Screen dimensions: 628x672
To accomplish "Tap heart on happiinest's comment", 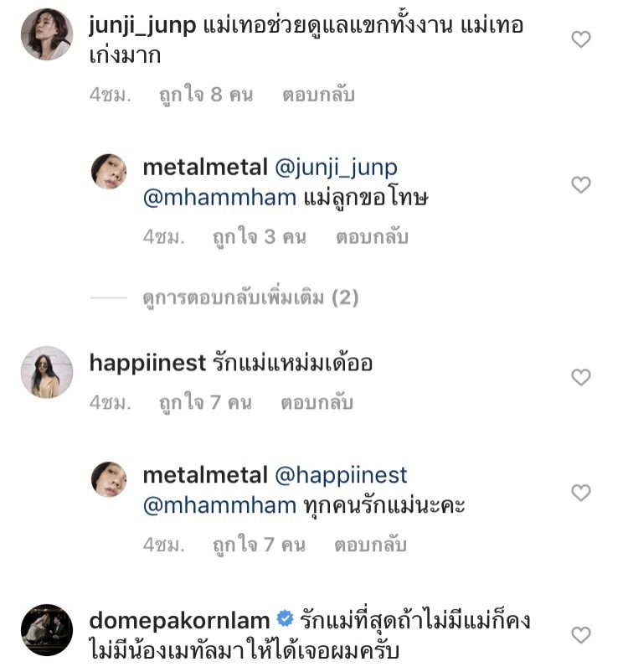I will 580,378.
